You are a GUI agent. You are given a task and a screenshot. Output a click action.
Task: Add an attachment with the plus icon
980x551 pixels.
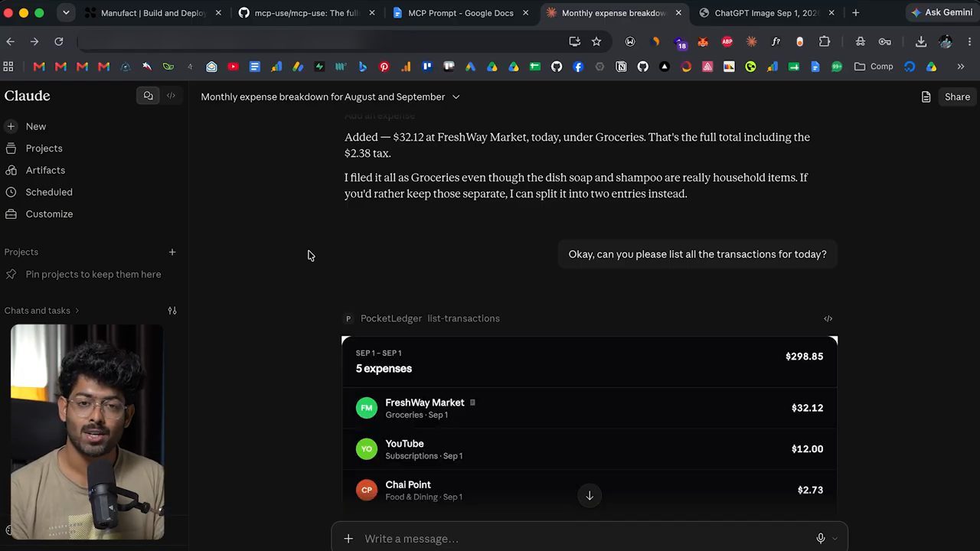(348, 539)
